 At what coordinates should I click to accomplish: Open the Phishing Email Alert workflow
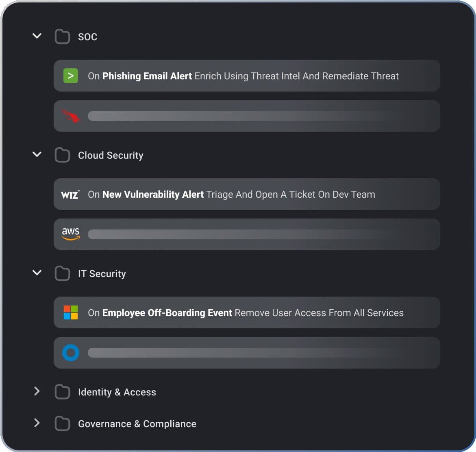[243, 76]
